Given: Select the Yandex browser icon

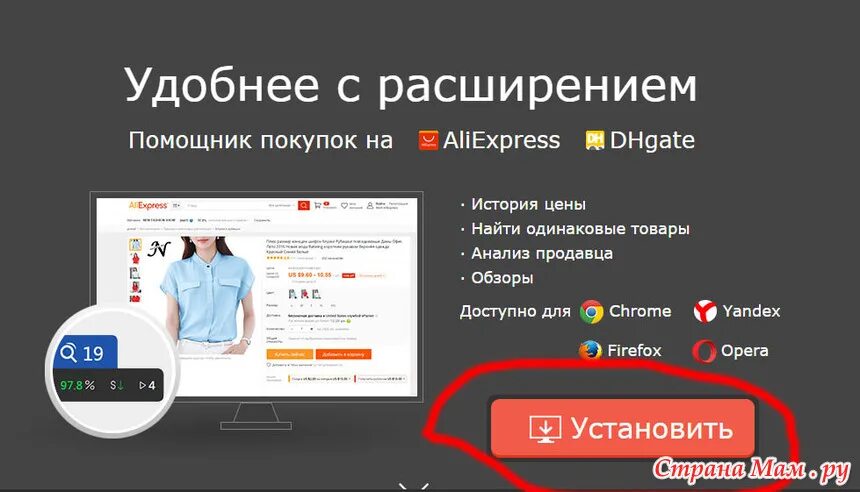Looking at the screenshot, I should point(705,311).
